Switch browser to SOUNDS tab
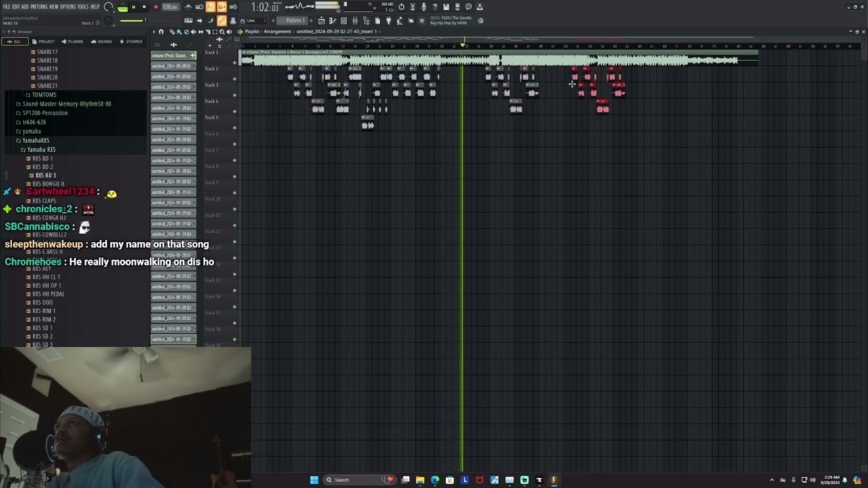Image resolution: width=868 pixels, height=488 pixels. point(101,41)
